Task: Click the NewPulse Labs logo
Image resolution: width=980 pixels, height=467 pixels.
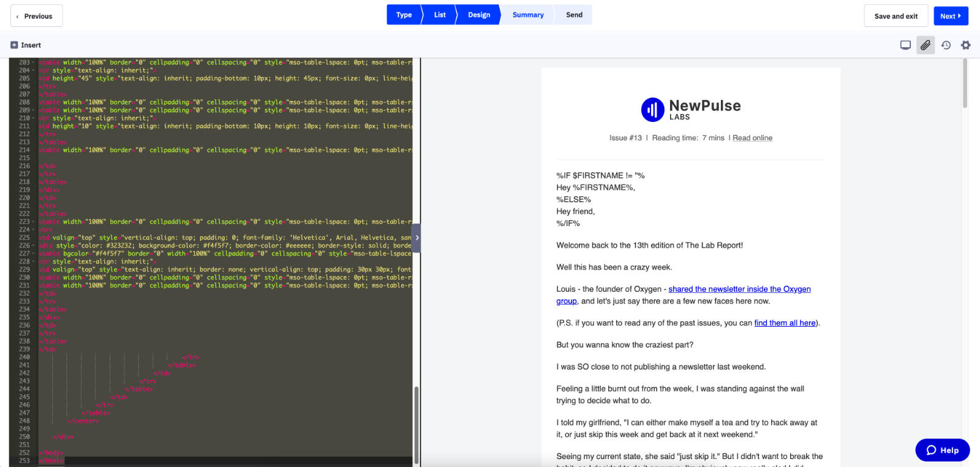Action: click(x=691, y=110)
